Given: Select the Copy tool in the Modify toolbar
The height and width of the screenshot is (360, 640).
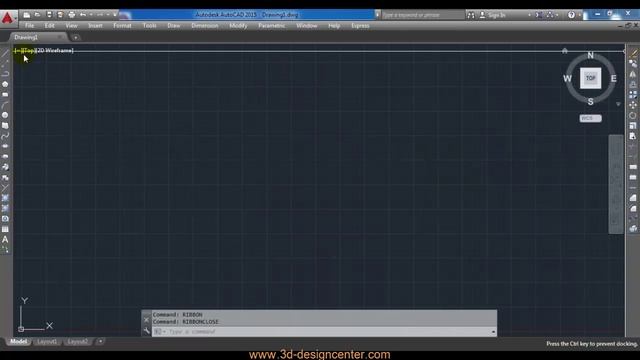Looking at the screenshot, I should coord(633,63).
